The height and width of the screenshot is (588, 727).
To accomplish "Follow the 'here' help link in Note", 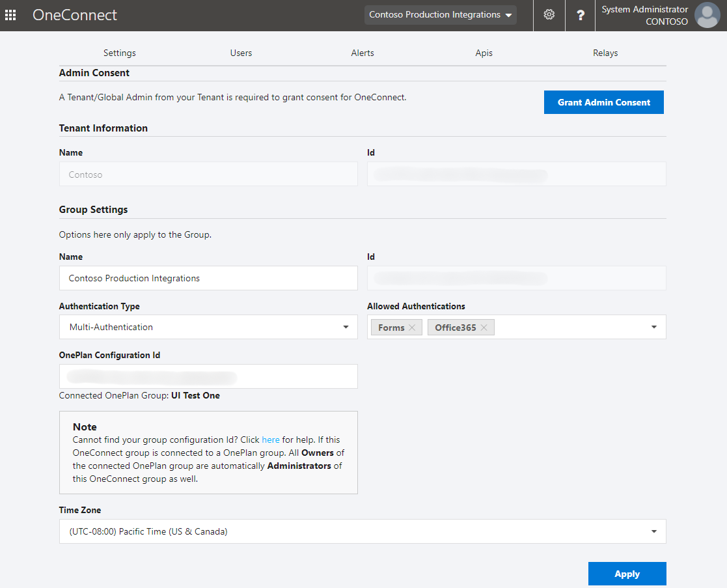I will (271, 440).
